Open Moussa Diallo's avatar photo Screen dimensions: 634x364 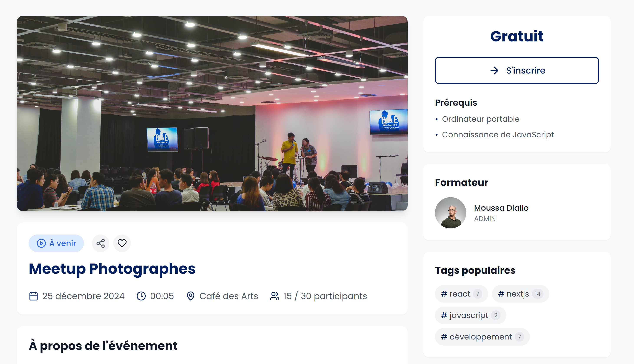(x=450, y=213)
